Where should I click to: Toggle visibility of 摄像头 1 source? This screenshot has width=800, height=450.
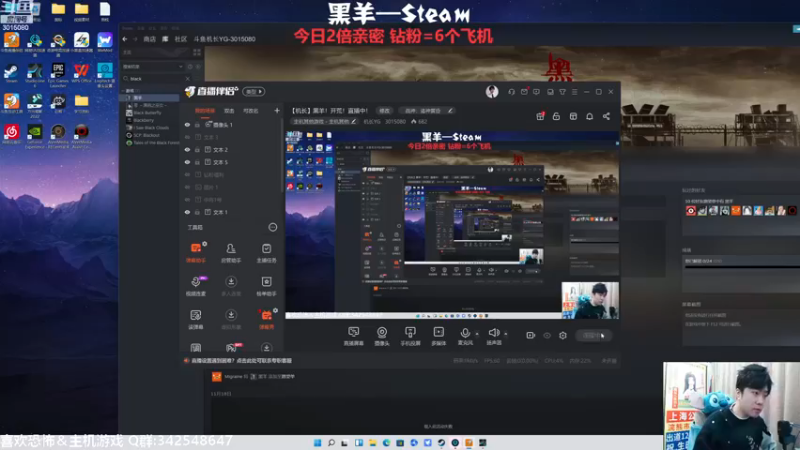point(187,125)
